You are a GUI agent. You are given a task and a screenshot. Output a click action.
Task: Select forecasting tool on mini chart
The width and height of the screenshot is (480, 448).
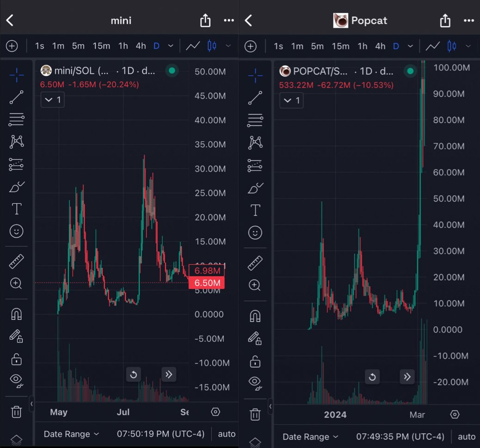point(16,164)
